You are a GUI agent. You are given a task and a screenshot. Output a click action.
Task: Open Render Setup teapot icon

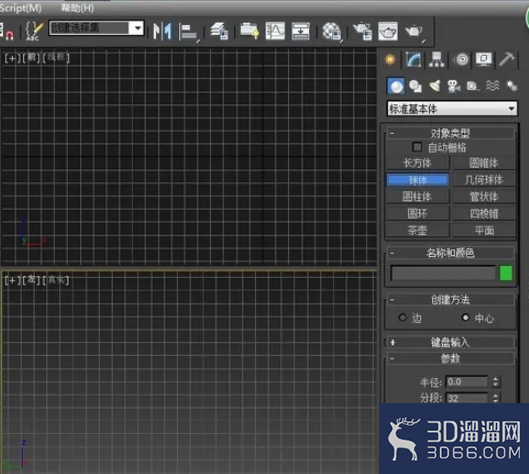(x=362, y=31)
